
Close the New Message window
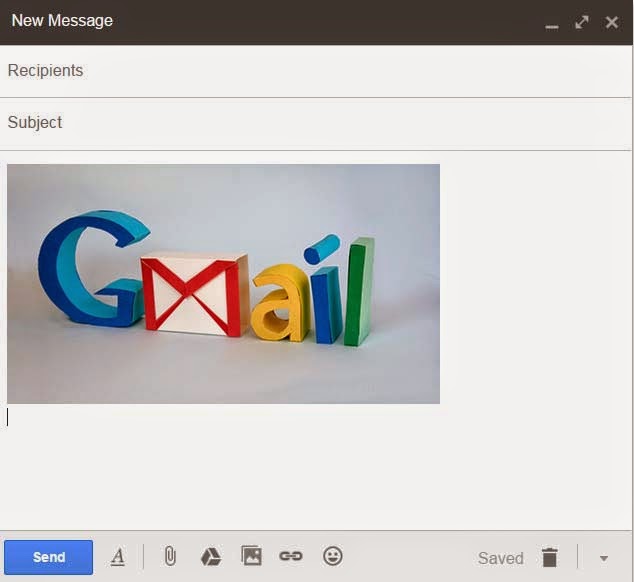(x=612, y=22)
